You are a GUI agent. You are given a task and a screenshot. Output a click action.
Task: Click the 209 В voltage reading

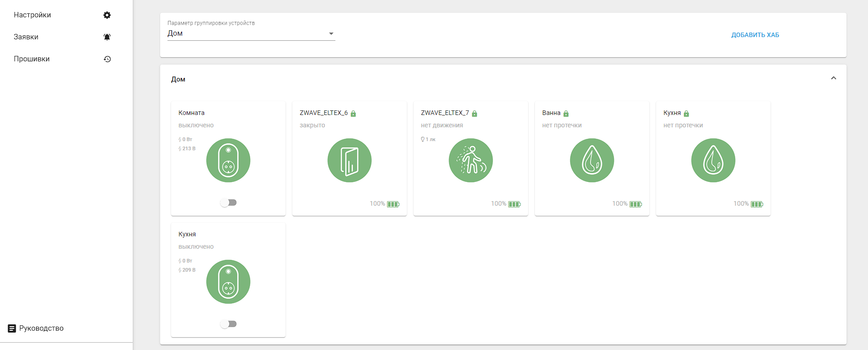pyautogui.click(x=189, y=270)
